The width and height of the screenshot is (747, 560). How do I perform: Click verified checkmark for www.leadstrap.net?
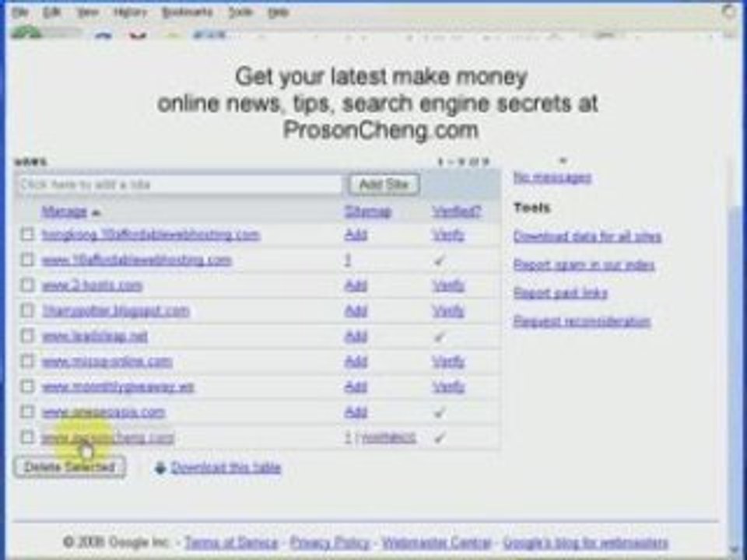(439, 337)
